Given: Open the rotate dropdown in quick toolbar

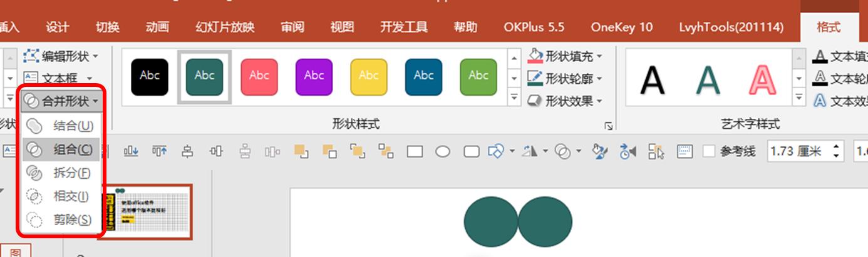Looking at the screenshot, I should point(546,151).
